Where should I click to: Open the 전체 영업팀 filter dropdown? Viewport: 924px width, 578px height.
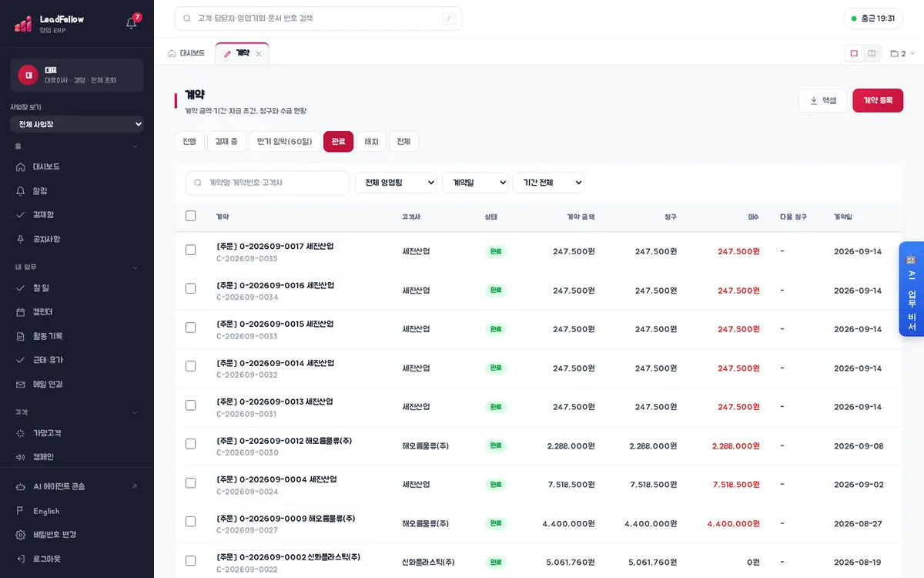(x=396, y=183)
